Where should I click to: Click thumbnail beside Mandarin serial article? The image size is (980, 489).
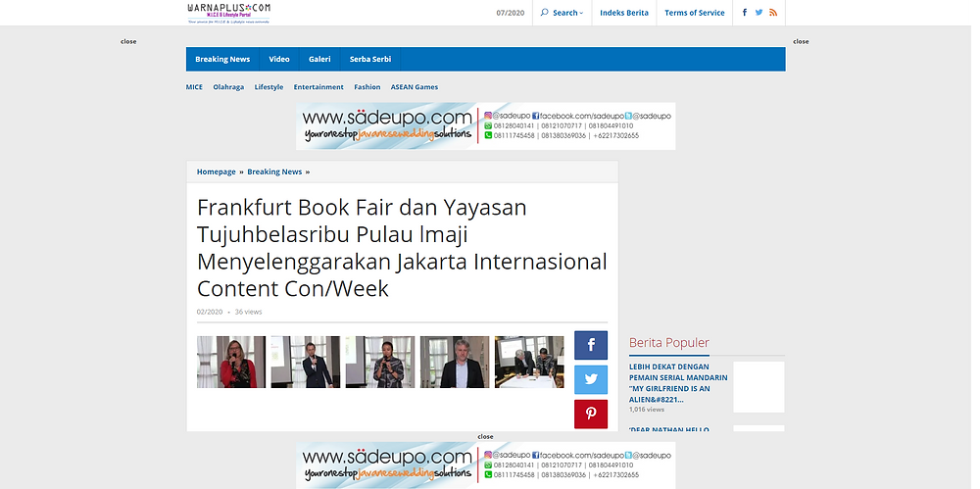click(759, 387)
